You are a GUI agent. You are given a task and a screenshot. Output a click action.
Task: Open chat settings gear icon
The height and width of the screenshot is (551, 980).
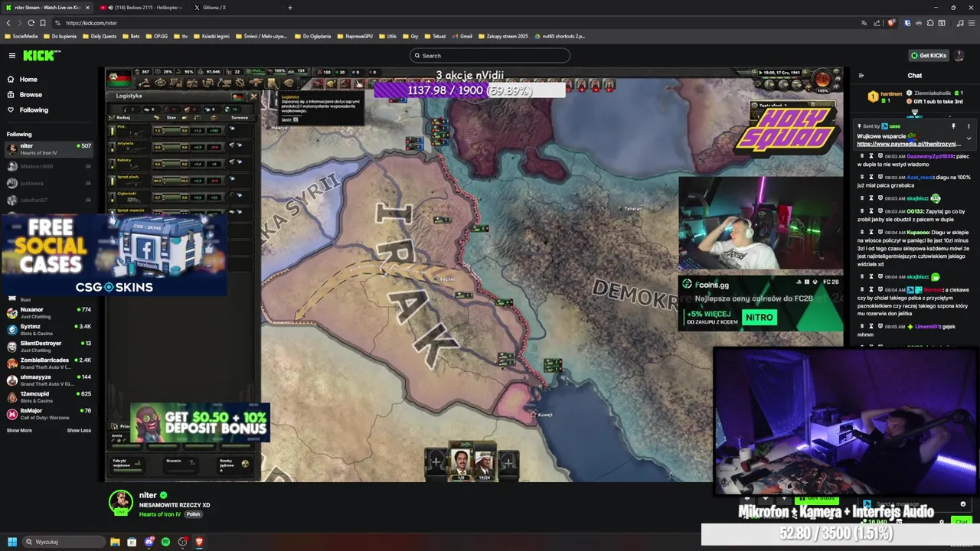click(x=942, y=522)
